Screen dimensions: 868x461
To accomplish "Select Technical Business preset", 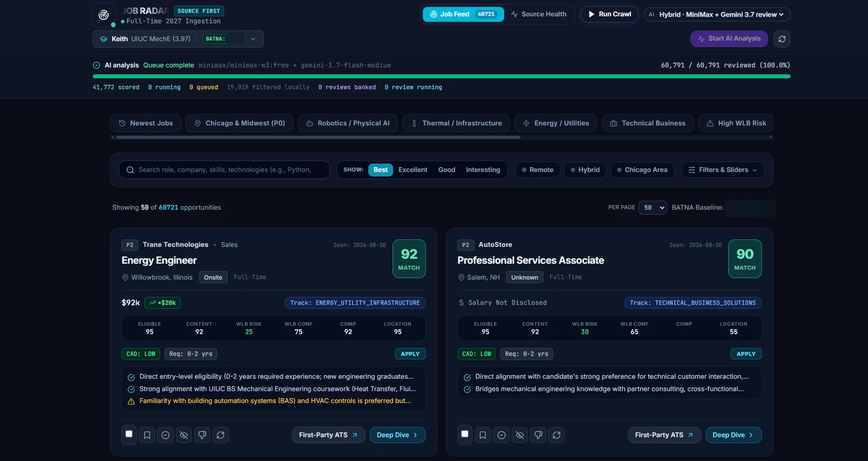I will click(x=648, y=123).
